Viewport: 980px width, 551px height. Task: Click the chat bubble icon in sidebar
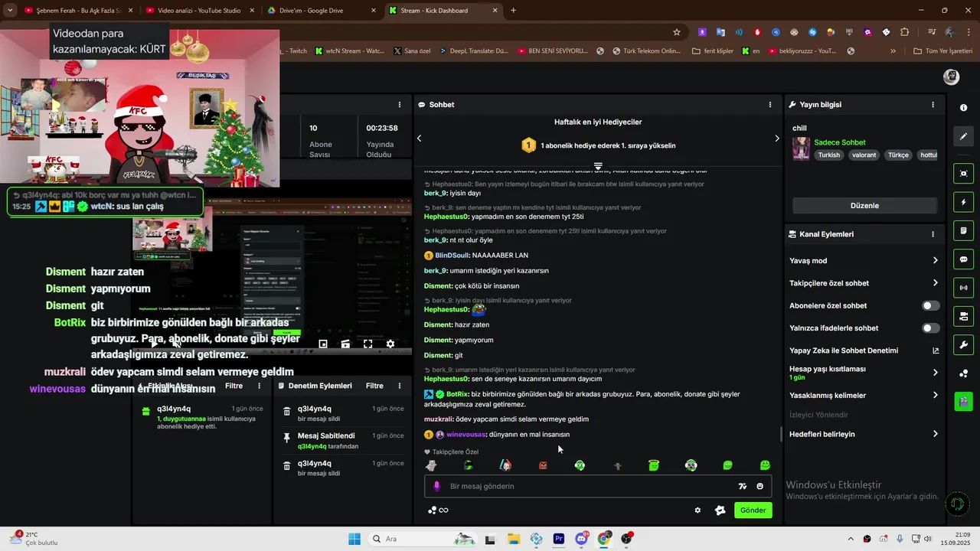point(964,259)
